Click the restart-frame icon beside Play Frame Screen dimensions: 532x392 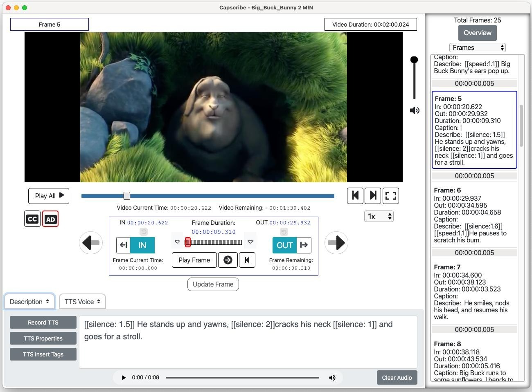247,260
